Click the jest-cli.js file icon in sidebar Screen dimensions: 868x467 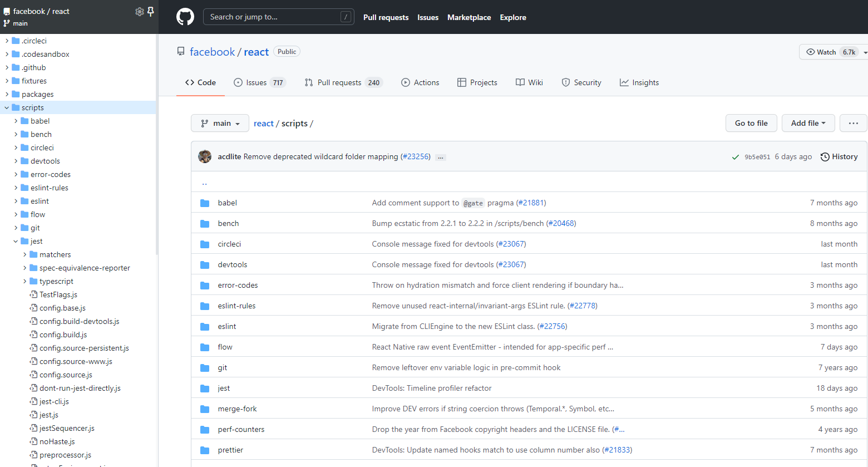point(33,401)
